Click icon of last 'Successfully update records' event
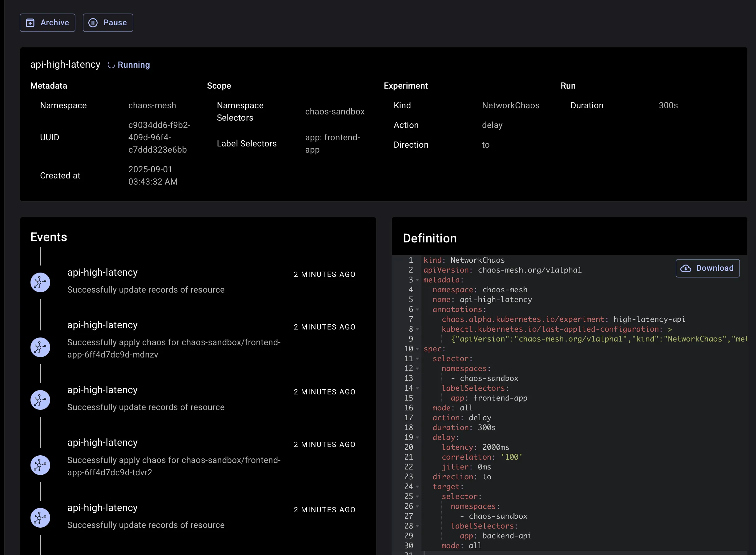 (40, 518)
